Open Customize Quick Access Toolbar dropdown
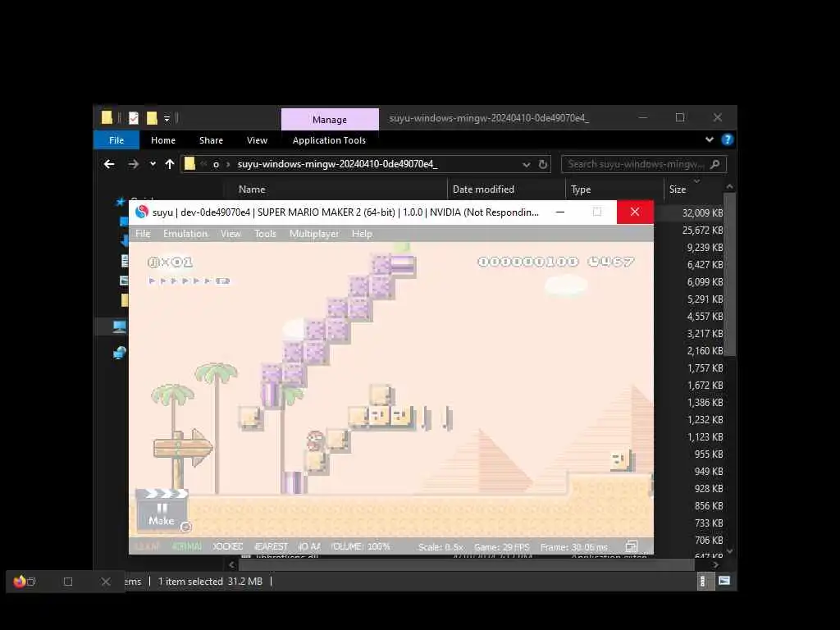This screenshot has height=630, width=840. coord(167,118)
